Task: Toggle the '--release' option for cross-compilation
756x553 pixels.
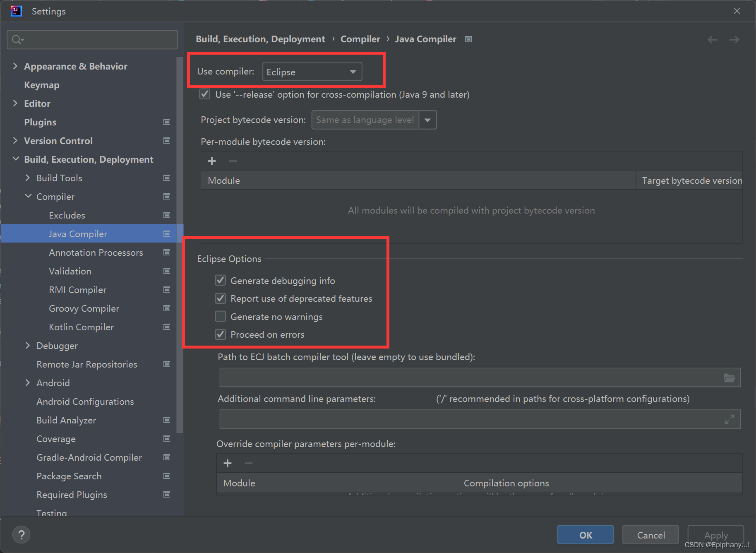Action: click(205, 94)
